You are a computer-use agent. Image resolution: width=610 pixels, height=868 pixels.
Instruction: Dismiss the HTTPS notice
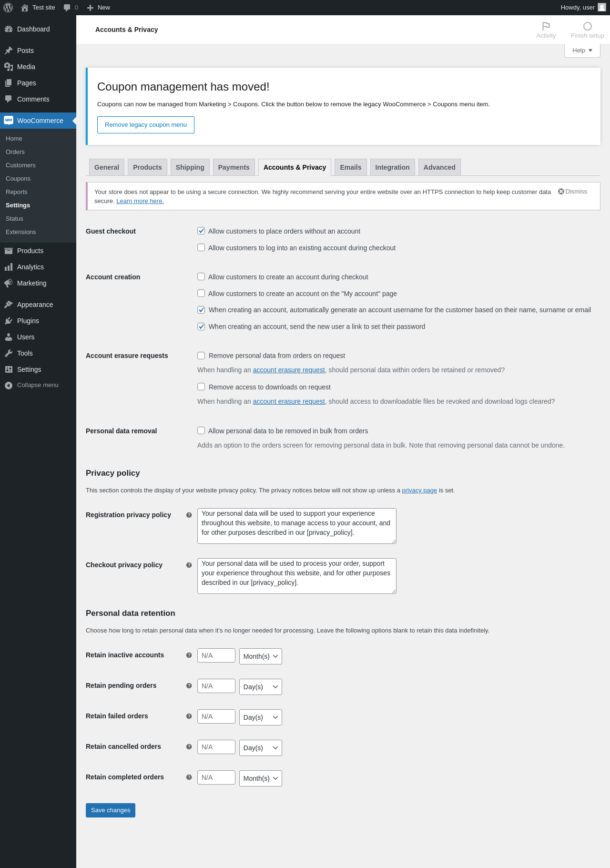coord(572,192)
